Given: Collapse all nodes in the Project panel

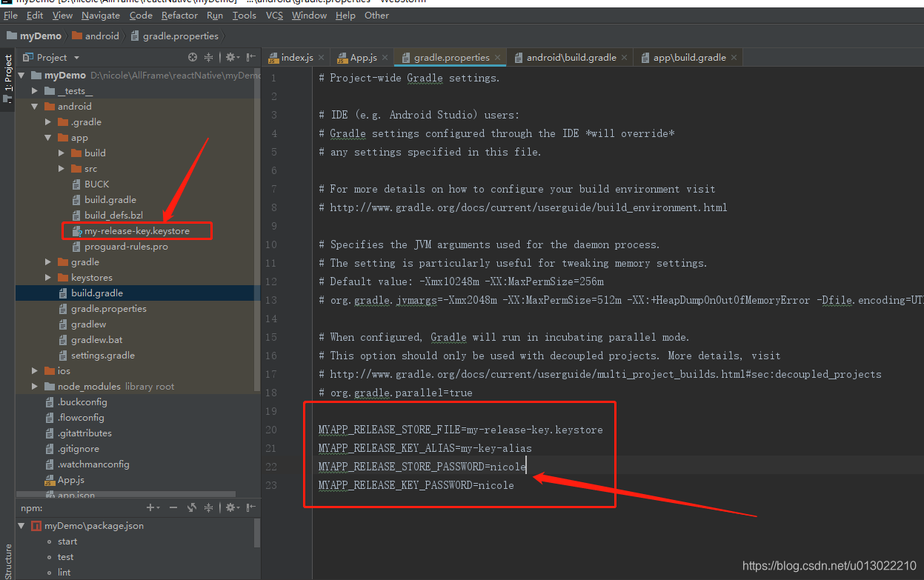Looking at the screenshot, I should click(x=209, y=57).
